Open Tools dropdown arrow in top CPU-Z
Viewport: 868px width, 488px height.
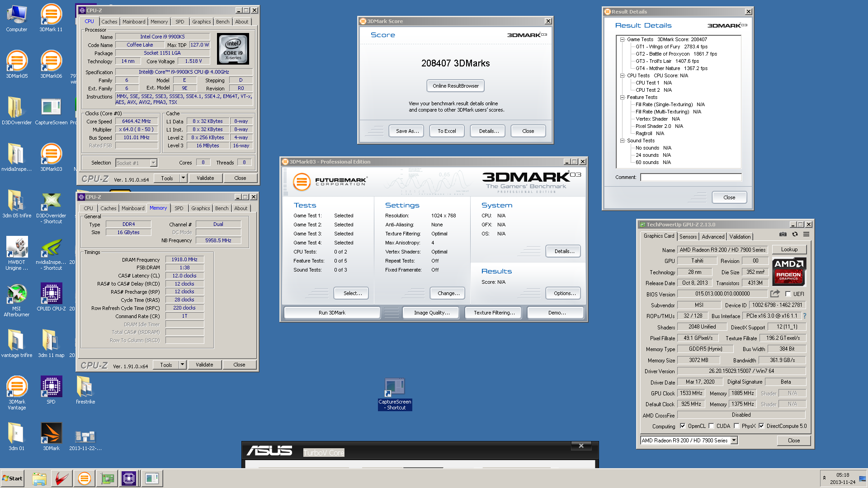tap(183, 178)
